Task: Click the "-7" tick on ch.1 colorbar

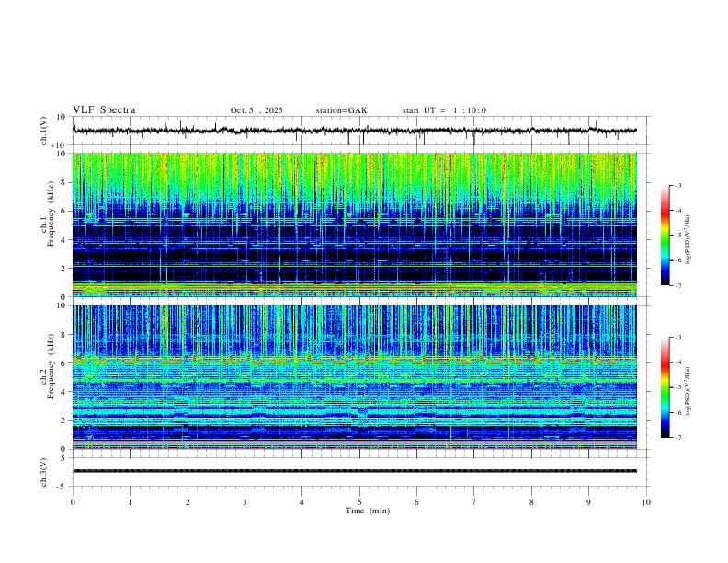Action: pos(677,286)
